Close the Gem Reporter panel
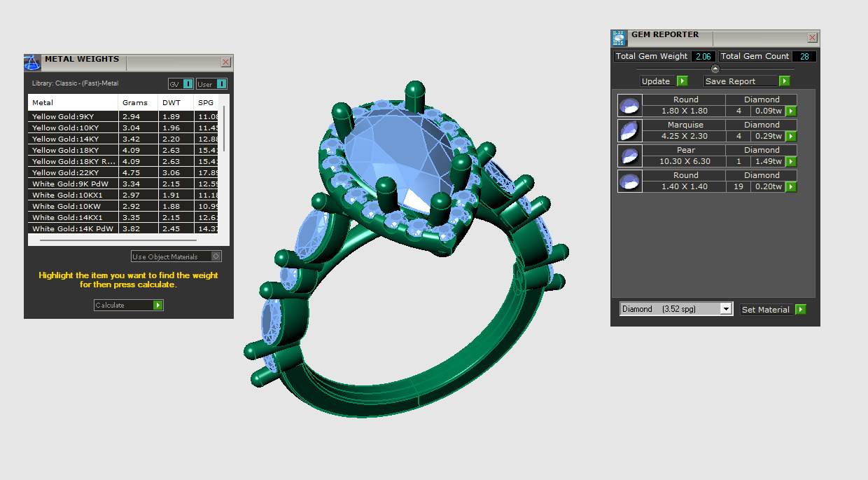 tap(812, 38)
